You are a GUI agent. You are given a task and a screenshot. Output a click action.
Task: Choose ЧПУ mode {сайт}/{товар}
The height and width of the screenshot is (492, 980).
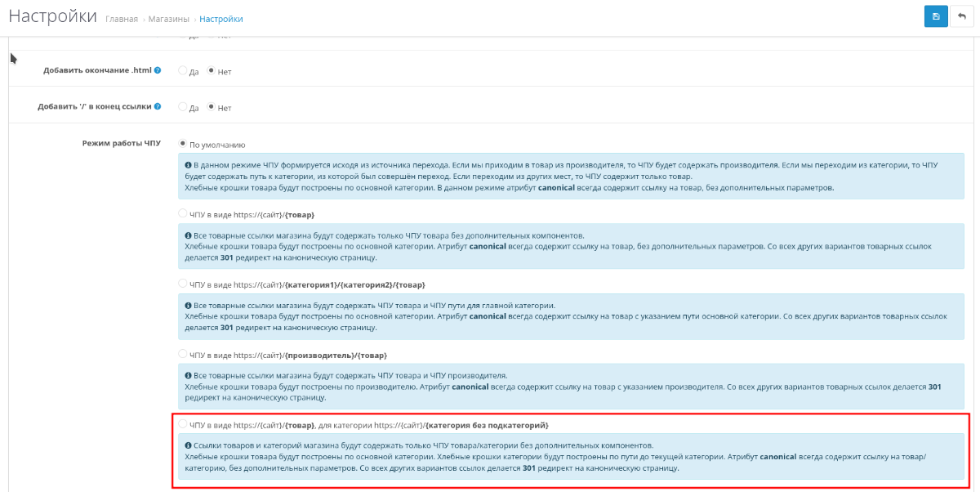pos(182,214)
